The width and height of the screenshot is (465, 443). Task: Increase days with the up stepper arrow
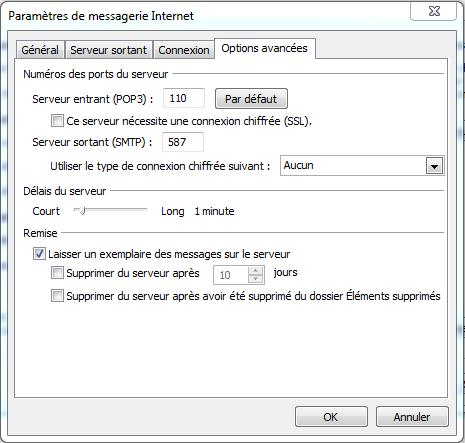click(x=256, y=271)
